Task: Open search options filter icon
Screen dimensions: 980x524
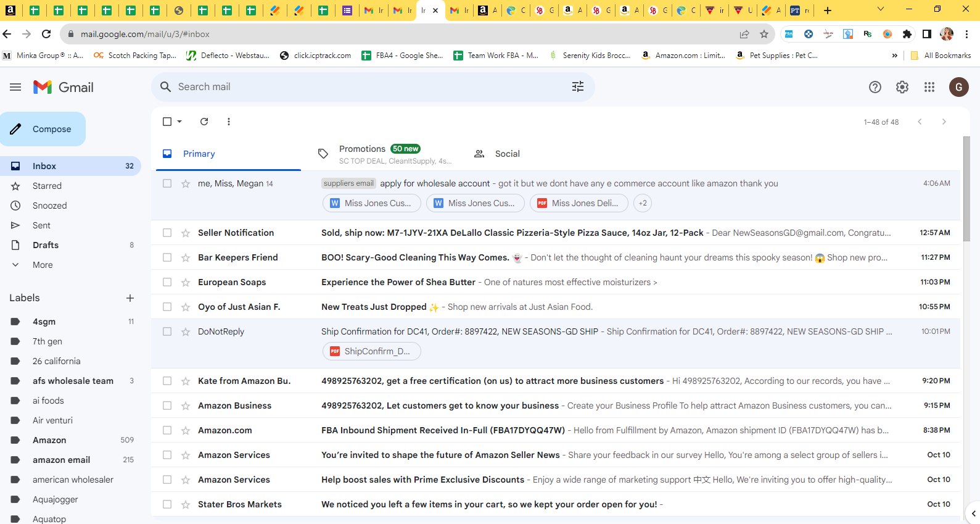Action: (578, 87)
